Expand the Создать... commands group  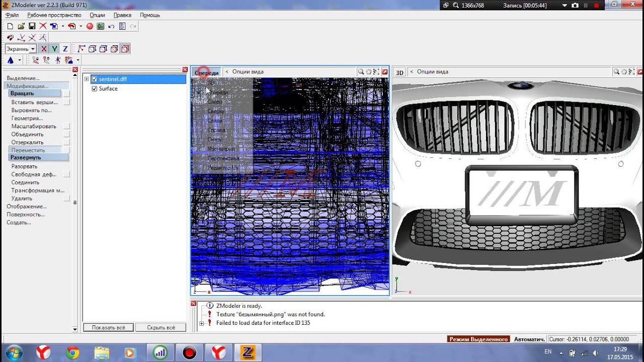click(19, 222)
